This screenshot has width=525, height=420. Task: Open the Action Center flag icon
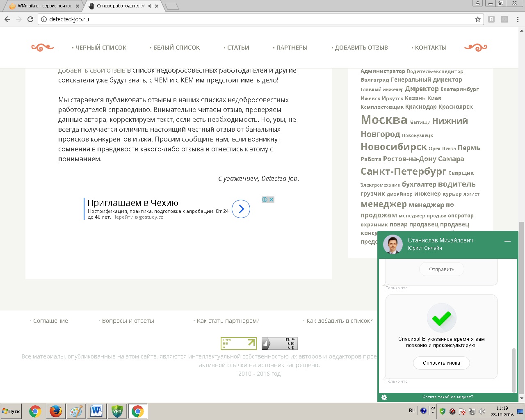click(462, 411)
